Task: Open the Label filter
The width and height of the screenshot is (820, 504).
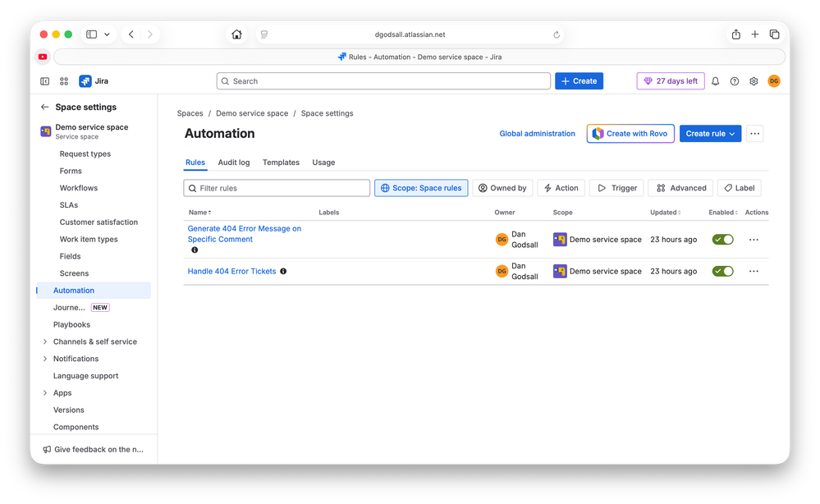Action: tap(740, 188)
